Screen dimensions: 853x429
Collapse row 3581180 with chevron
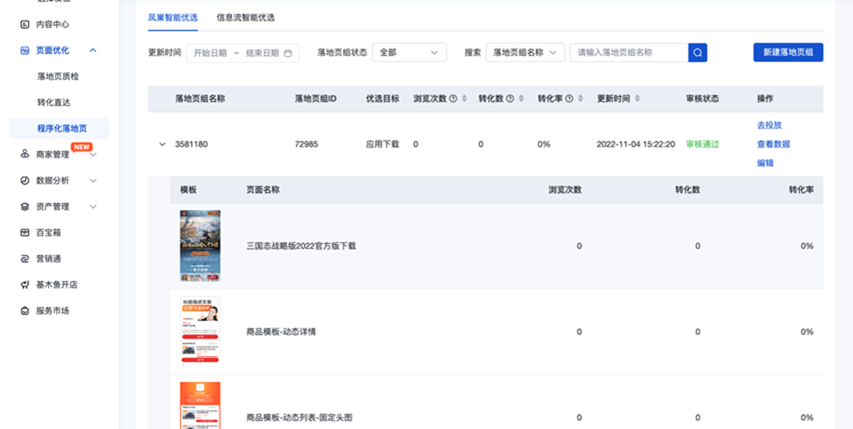(162, 144)
